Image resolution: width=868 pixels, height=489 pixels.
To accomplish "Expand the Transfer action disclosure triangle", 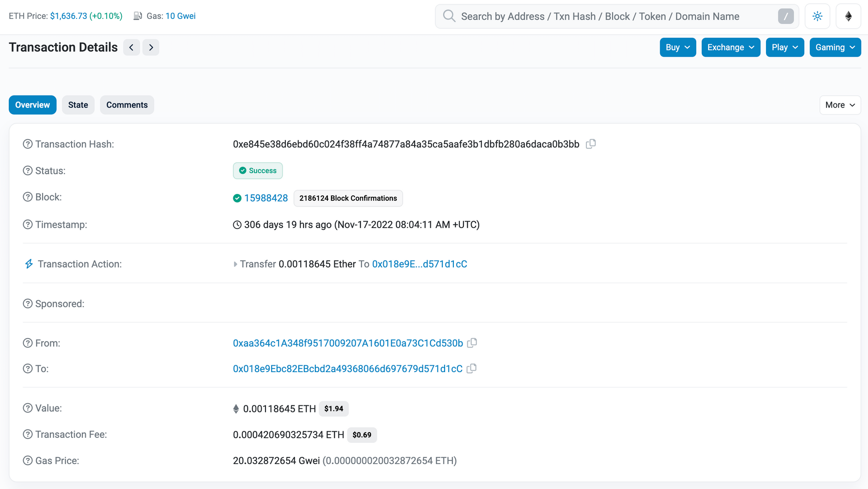I will (235, 264).
